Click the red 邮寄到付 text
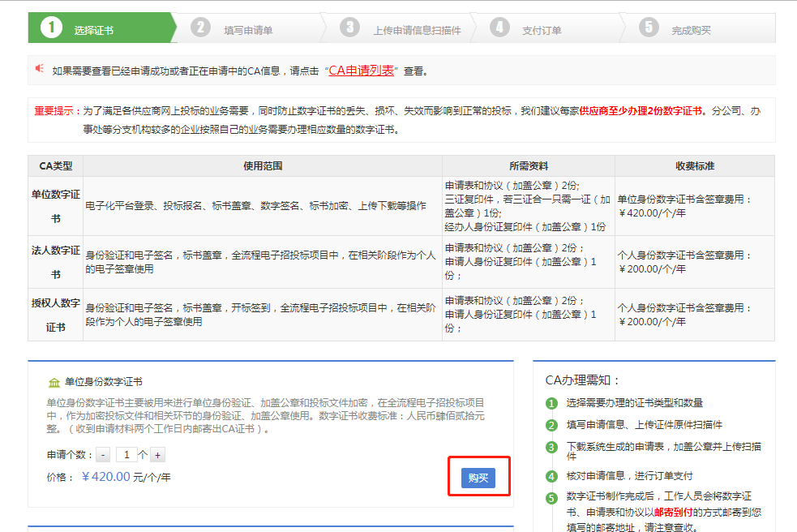Viewport: 797px width, 532px height. point(673,513)
